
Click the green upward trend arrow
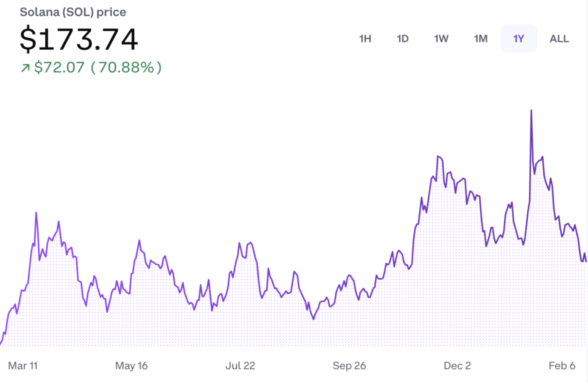click(x=25, y=68)
